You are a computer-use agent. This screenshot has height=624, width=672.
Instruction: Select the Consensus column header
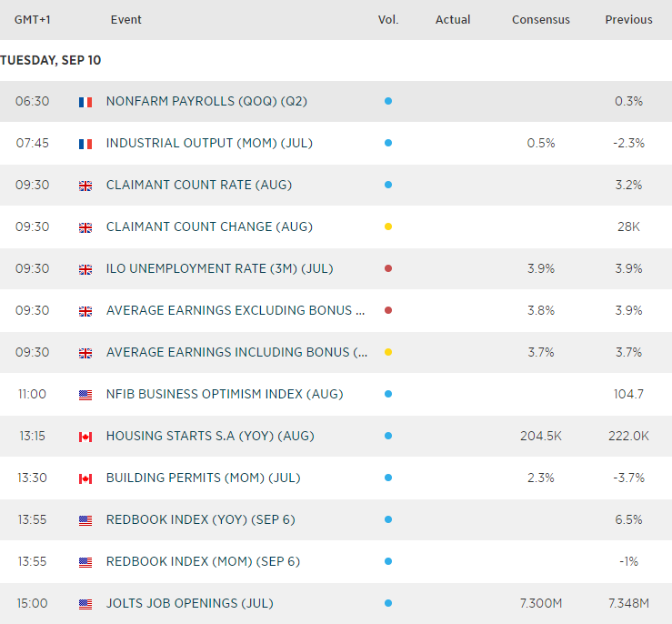(541, 20)
